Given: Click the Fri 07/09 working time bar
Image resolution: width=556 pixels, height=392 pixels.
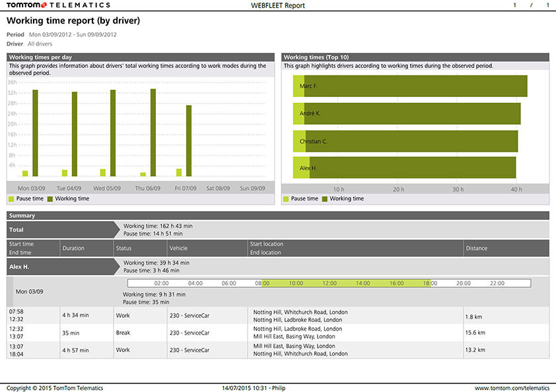Looking at the screenshot, I should coord(189,141).
